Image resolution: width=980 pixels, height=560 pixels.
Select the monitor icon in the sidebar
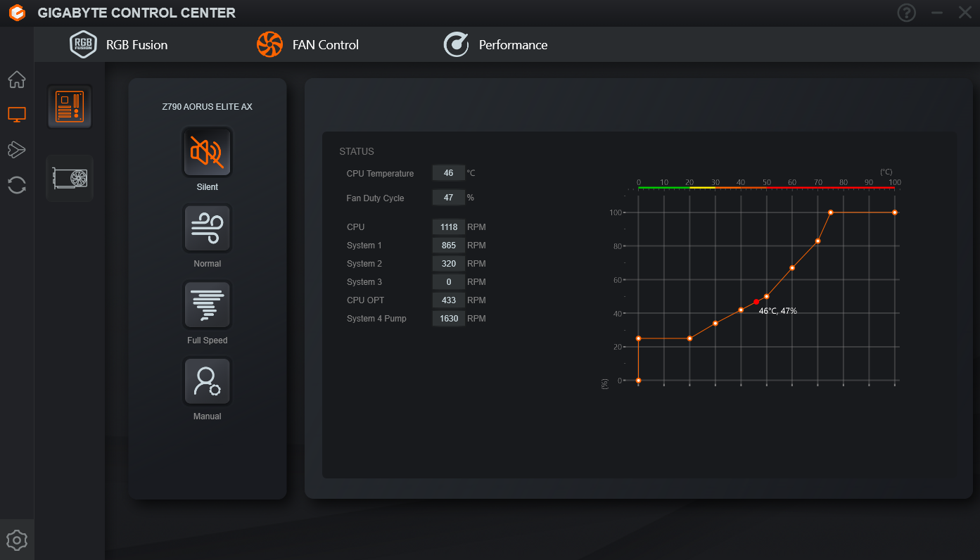(x=17, y=114)
